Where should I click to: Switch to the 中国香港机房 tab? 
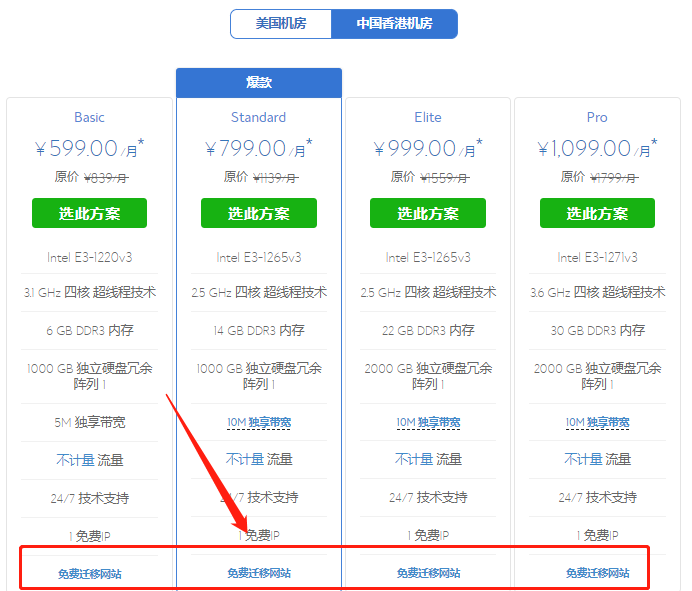pyautogui.click(x=394, y=24)
